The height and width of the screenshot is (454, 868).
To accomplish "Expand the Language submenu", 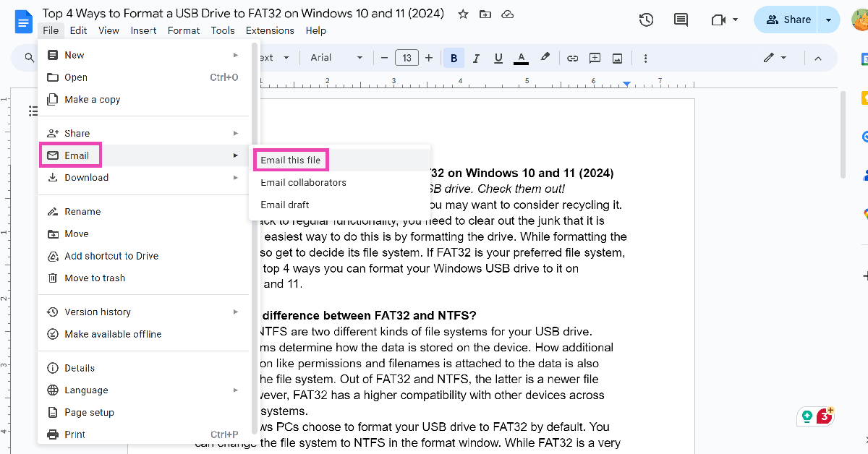I will (x=143, y=390).
